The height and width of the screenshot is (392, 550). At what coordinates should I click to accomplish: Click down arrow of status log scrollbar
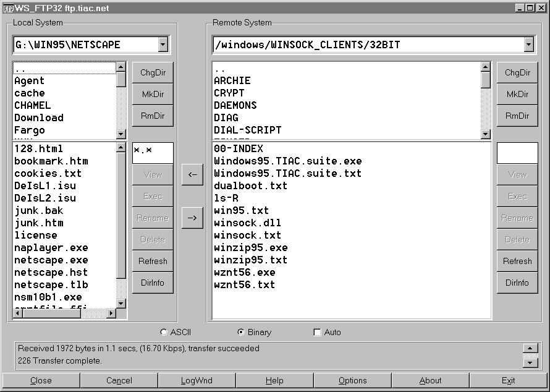pos(530,363)
